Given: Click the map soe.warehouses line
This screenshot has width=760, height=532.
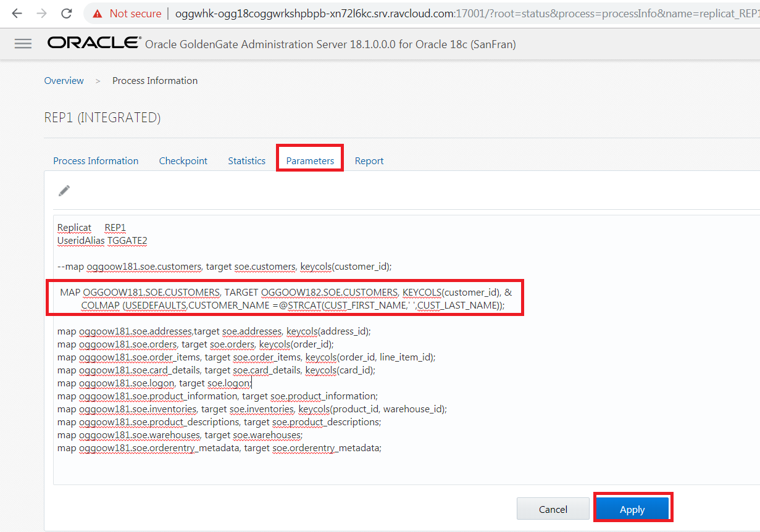Looking at the screenshot, I should [180, 434].
